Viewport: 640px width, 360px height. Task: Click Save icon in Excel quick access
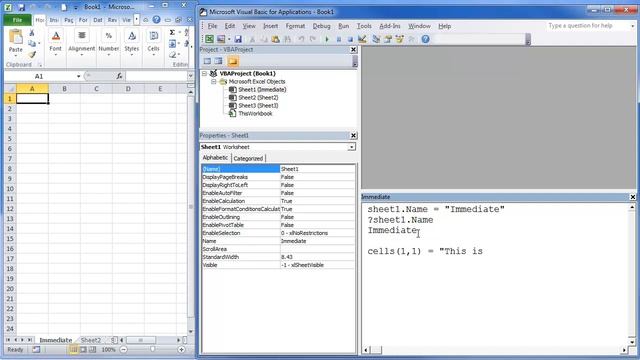(x=21, y=7)
